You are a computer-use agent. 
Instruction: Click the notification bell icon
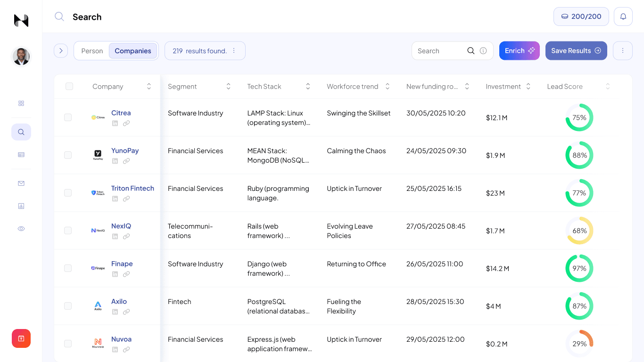623,16
